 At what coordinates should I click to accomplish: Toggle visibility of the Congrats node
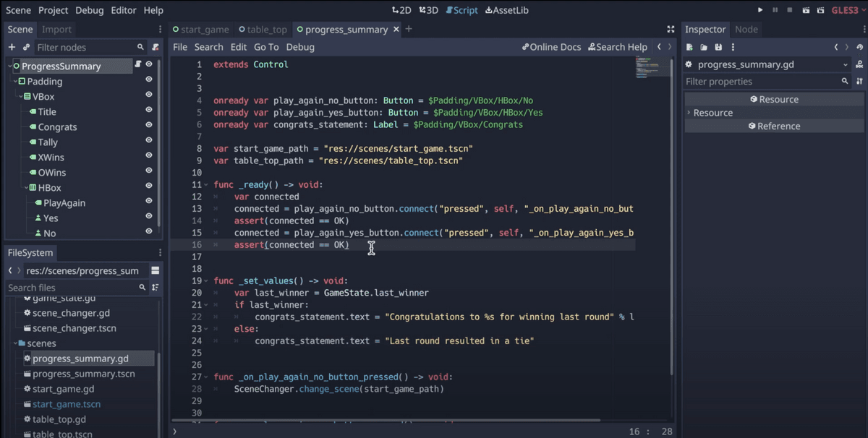pyautogui.click(x=148, y=126)
